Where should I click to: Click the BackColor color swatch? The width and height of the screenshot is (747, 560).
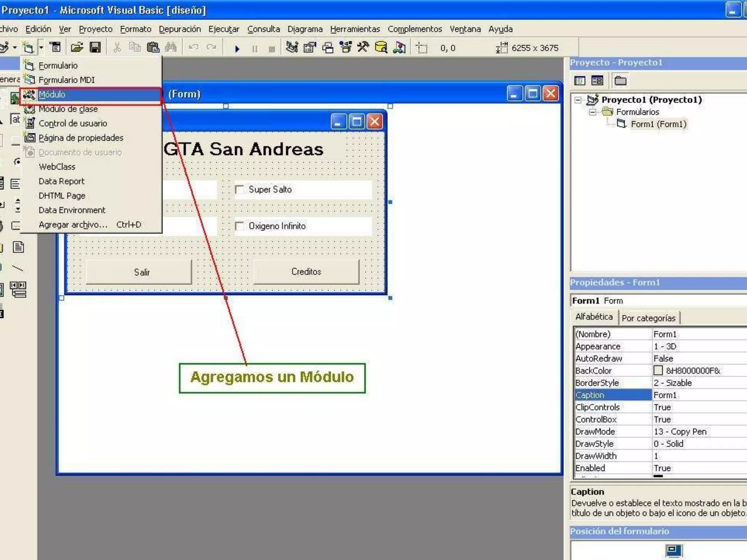point(658,370)
